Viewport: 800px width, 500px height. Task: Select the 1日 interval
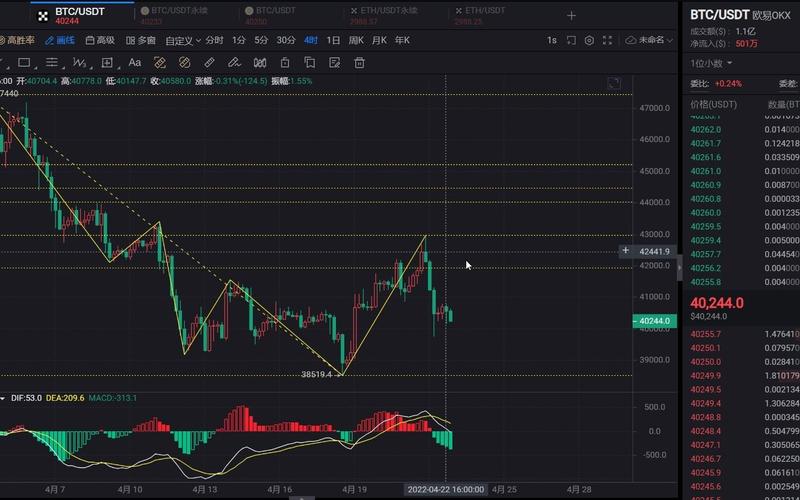pyautogui.click(x=333, y=40)
